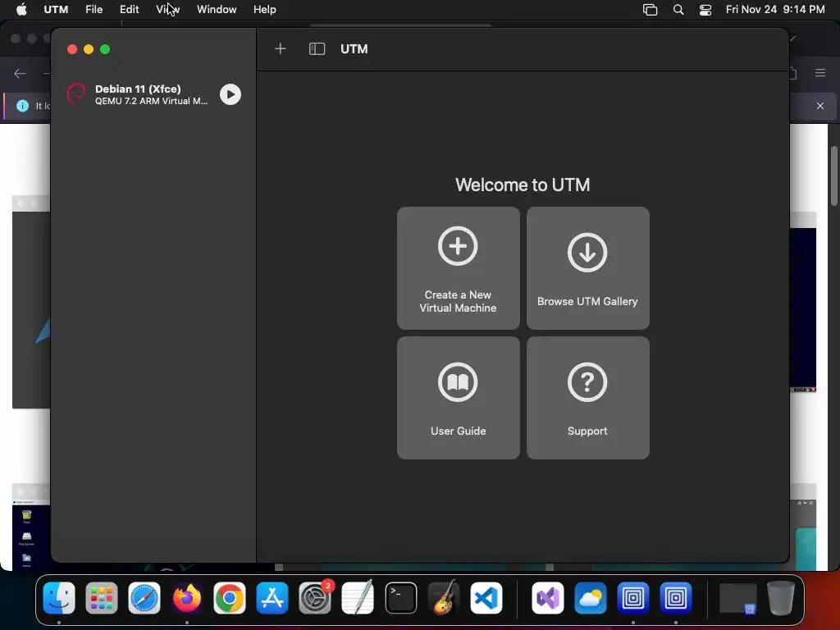Click the Support card
This screenshot has width=840, height=630.
587,398
